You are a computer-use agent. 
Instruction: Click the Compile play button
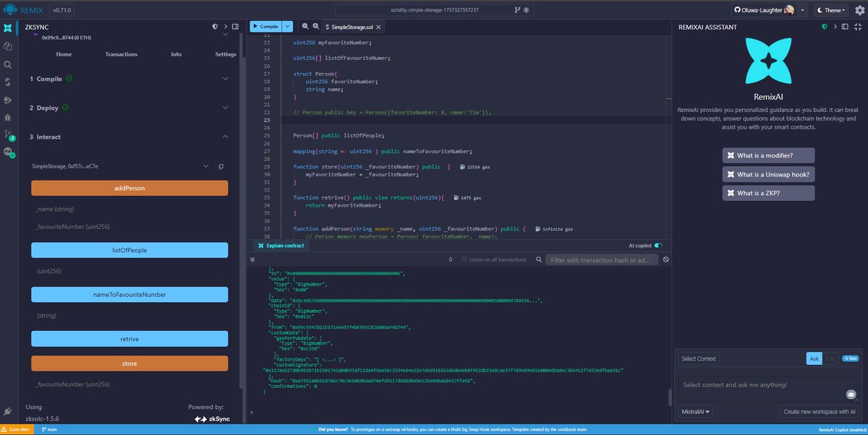coord(265,26)
